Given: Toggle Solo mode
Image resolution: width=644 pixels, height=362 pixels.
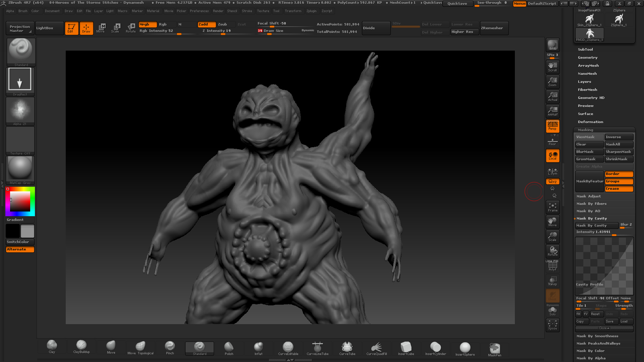Looking at the screenshot, I should [552, 311].
